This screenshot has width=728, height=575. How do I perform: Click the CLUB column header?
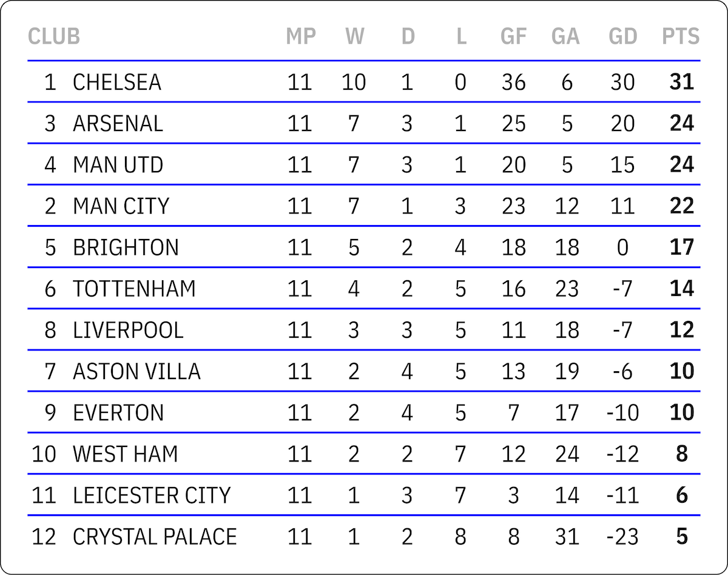click(x=54, y=36)
